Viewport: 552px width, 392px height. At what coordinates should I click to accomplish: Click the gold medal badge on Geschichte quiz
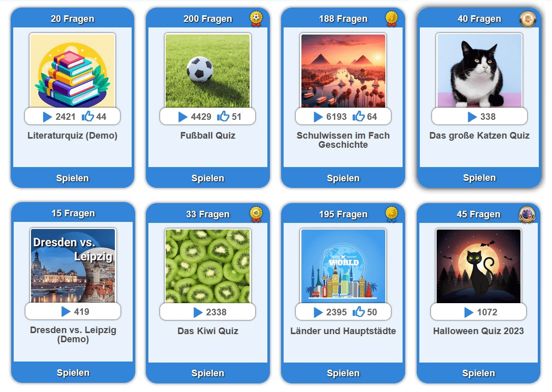pos(391,19)
